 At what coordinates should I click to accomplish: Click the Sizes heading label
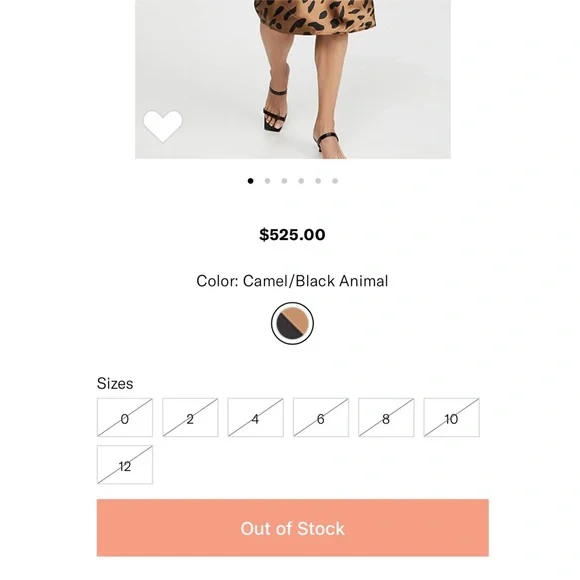click(115, 384)
